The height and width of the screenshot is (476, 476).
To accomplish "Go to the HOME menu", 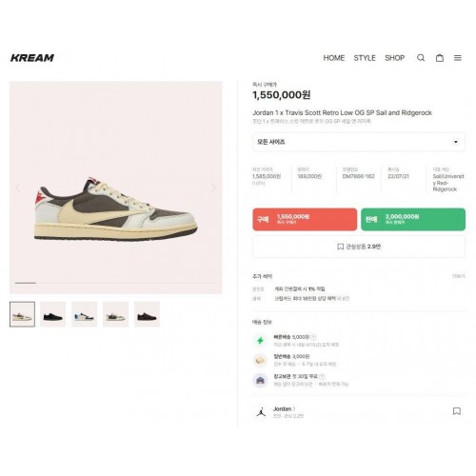I will pos(334,58).
